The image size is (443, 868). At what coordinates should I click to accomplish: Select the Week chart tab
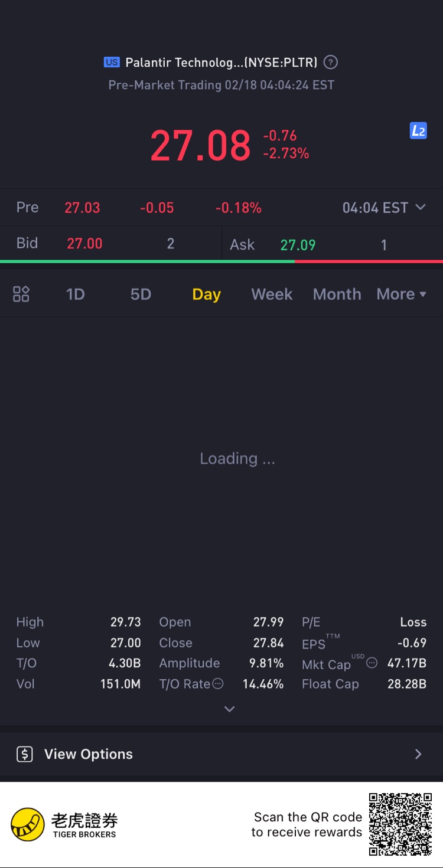272,294
